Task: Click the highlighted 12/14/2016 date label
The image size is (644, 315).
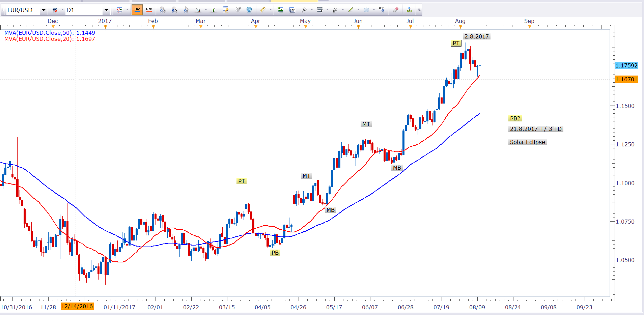Action: pos(77,306)
